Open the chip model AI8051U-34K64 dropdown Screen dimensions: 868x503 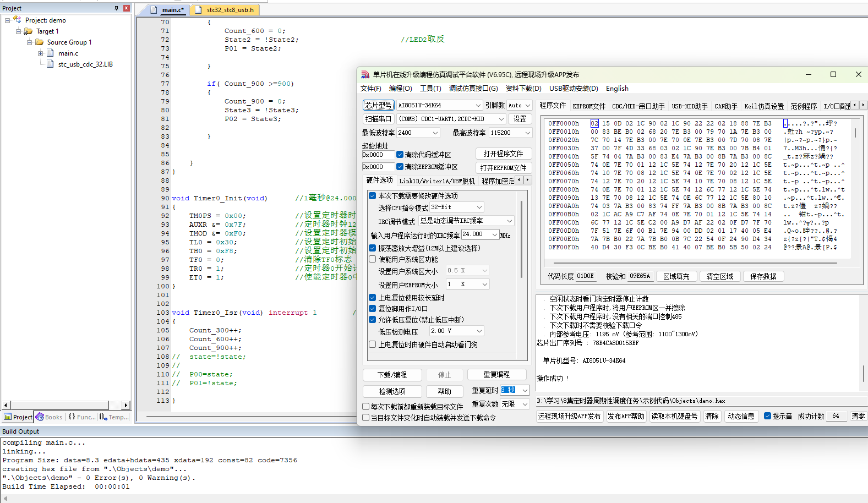tap(478, 105)
